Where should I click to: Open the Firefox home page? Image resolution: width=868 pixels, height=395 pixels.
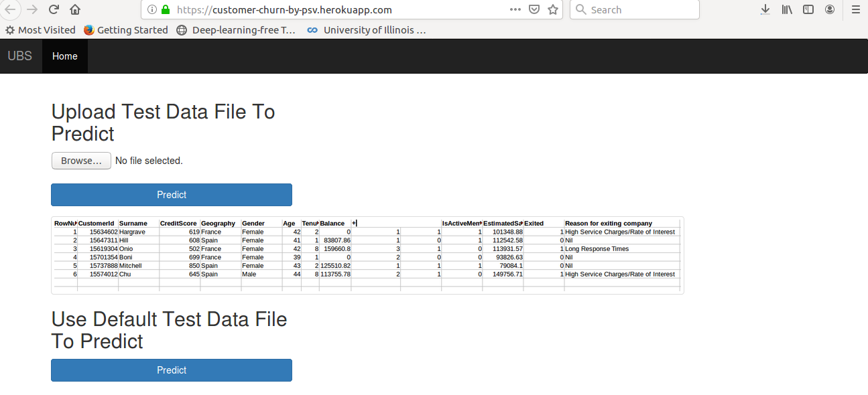point(74,9)
